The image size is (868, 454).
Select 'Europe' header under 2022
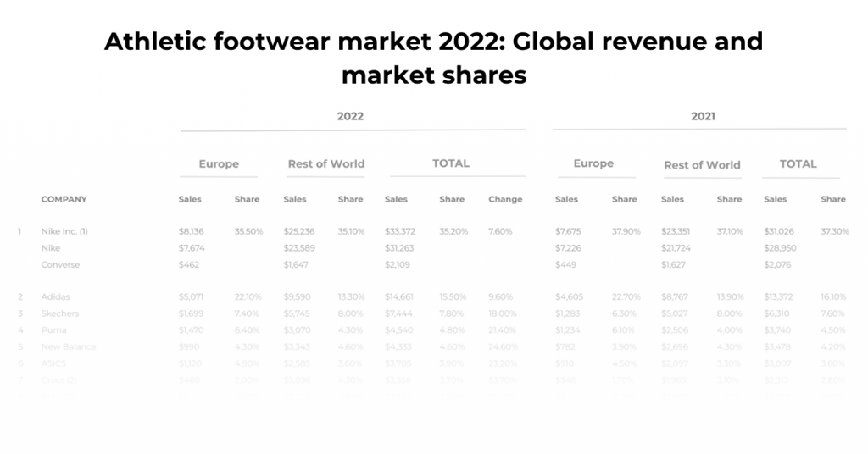219,163
